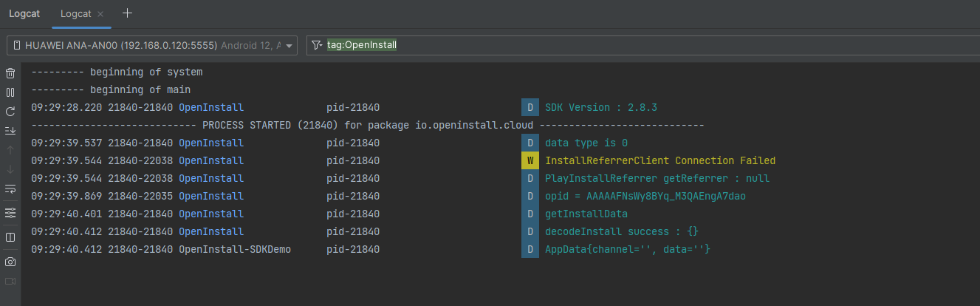Restart logcat using the refresh icon
The height and width of the screenshot is (306, 980).
click(x=10, y=112)
